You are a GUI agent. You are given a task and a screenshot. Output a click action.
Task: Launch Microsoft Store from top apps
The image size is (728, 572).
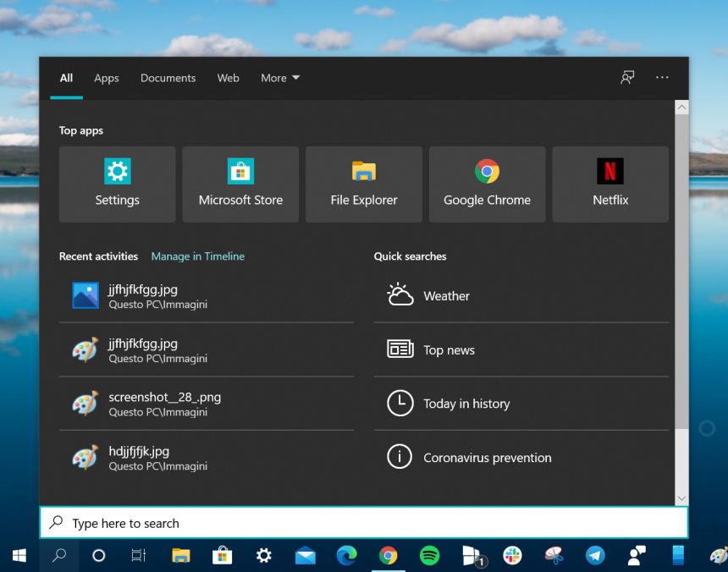coord(240,184)
